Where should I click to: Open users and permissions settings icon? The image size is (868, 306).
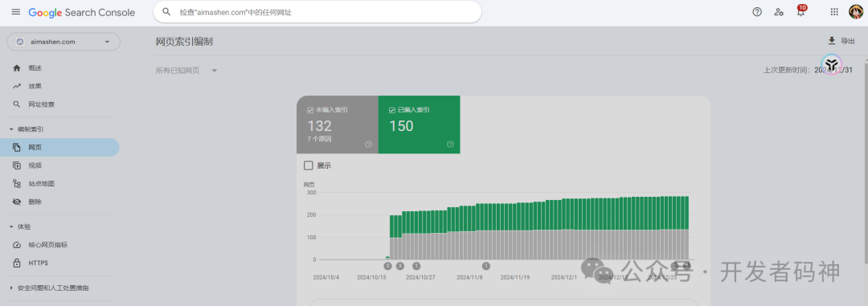click(779, 11)
